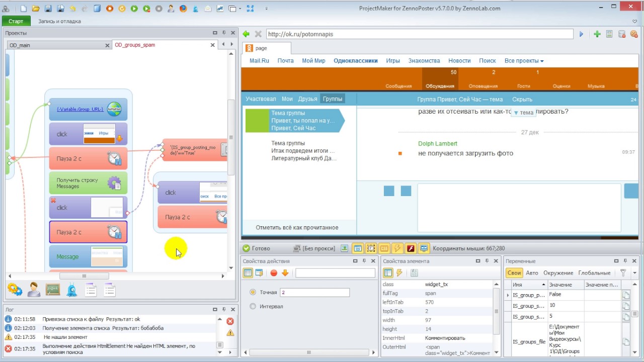Click the blue alien mascot icon
Image resolution: width=644 pixels, height=362 pixels.
(72, 290)
